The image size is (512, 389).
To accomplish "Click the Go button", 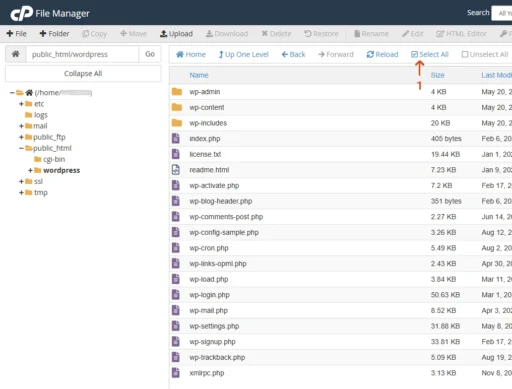I will click(150, 54).
